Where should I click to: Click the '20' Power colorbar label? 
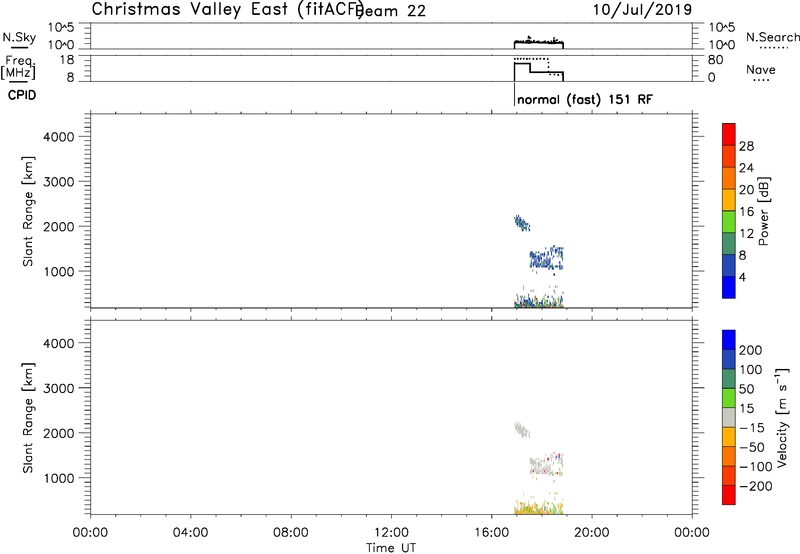pyautogui.click(x=746, y=190)
